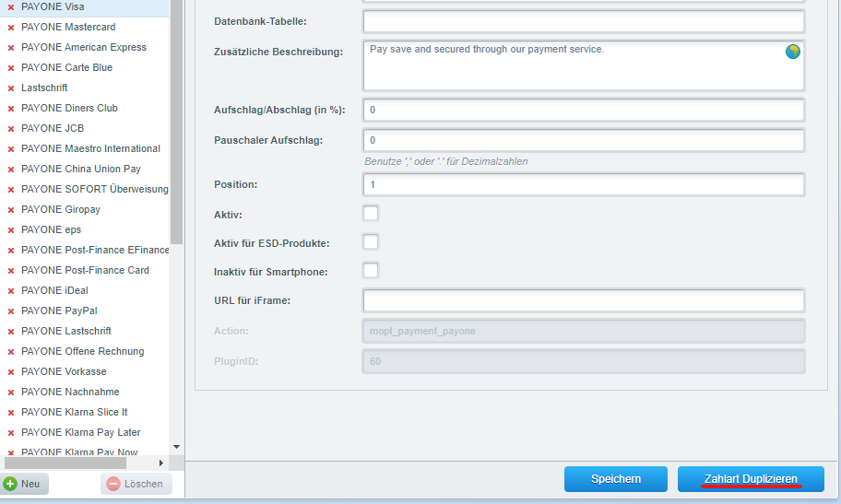
Task: Click red x icon beside PAYONE Klarna Slice It
Action: 11,413
